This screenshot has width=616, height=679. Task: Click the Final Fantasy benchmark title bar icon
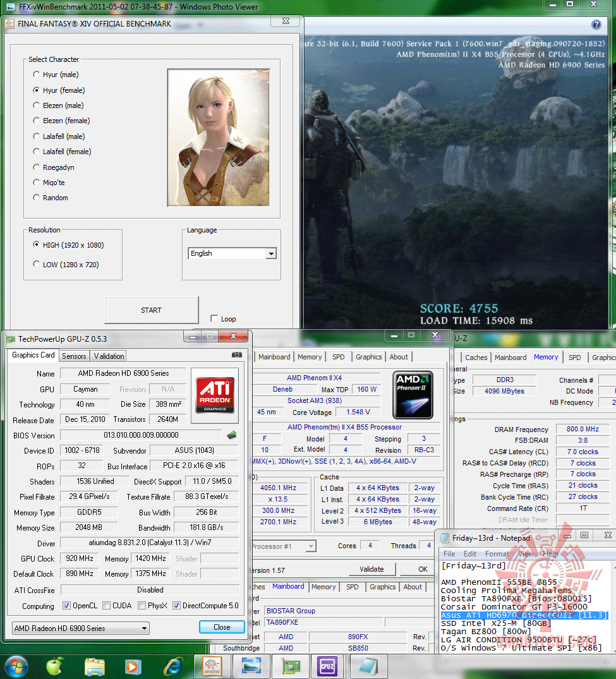point(9,24)
